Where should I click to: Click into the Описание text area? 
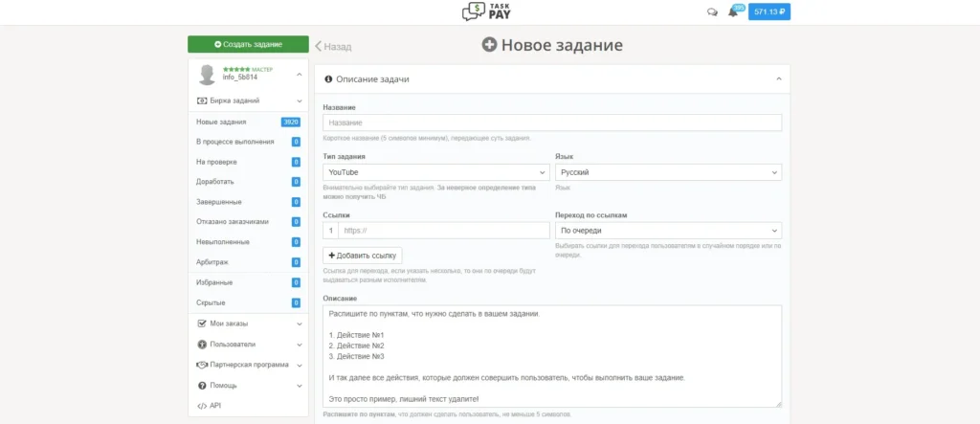pyautogui.click(x=552, y=356)
